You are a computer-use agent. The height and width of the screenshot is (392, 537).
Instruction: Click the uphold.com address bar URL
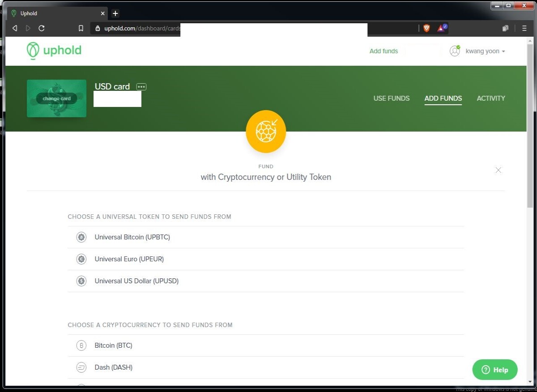(142, 28)
